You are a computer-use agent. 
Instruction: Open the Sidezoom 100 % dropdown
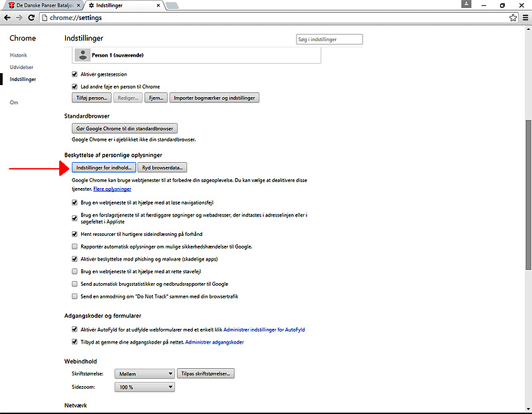[144, 387]
